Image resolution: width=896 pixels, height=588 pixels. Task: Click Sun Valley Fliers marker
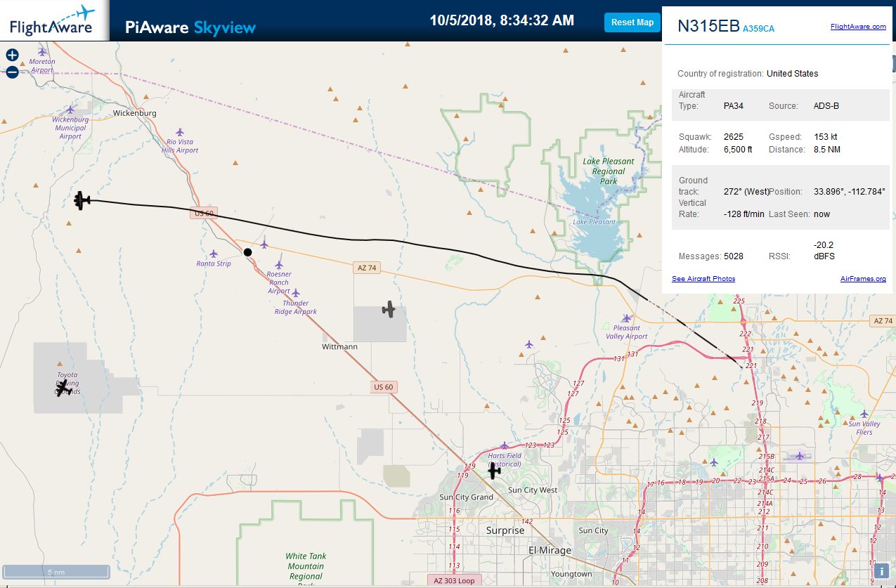864,414
